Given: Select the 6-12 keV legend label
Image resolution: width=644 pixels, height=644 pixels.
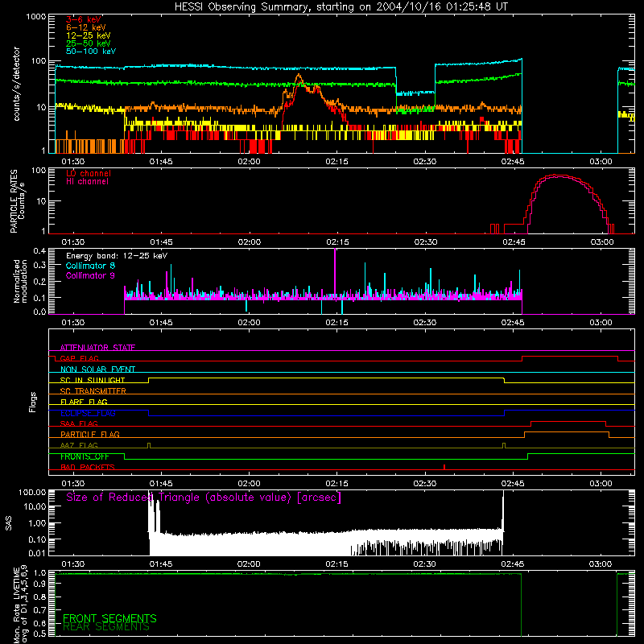Looking at the screenshot, I should (86, 27).
